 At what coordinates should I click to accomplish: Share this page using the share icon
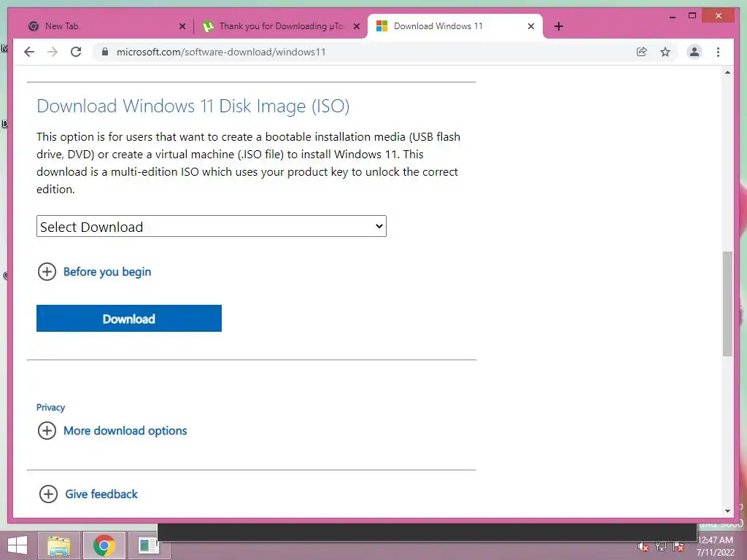click(x=642, y=52)
